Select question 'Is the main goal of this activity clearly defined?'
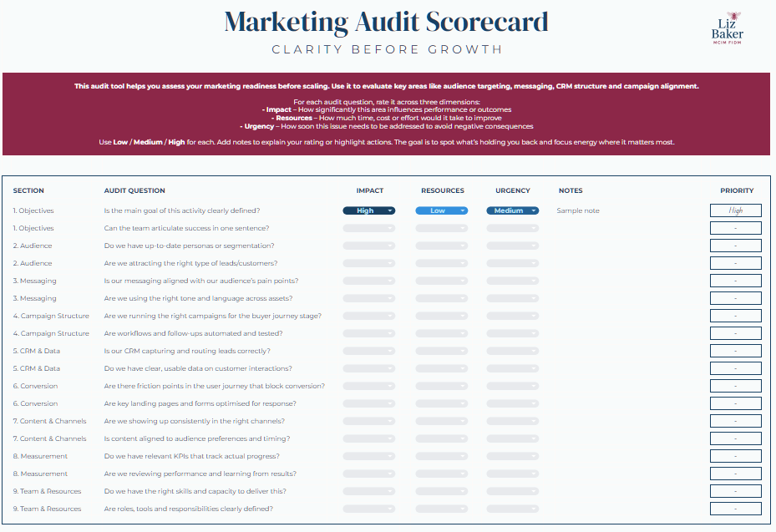 pos(181,210)
